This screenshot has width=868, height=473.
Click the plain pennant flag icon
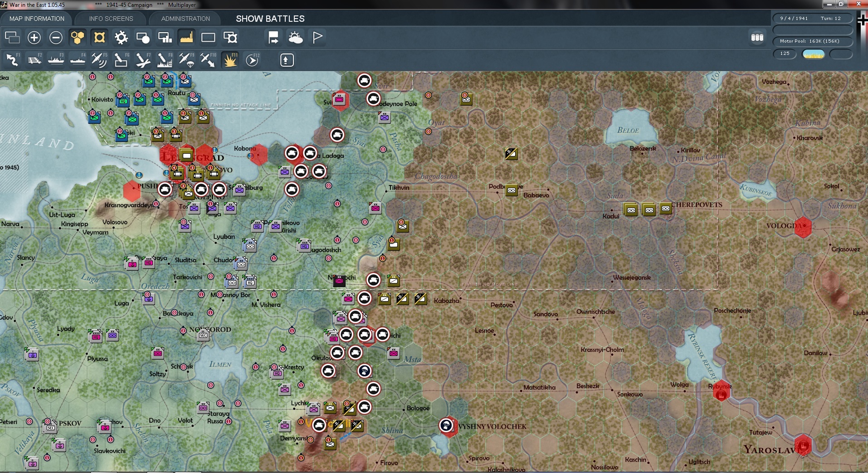coord(317,38)
